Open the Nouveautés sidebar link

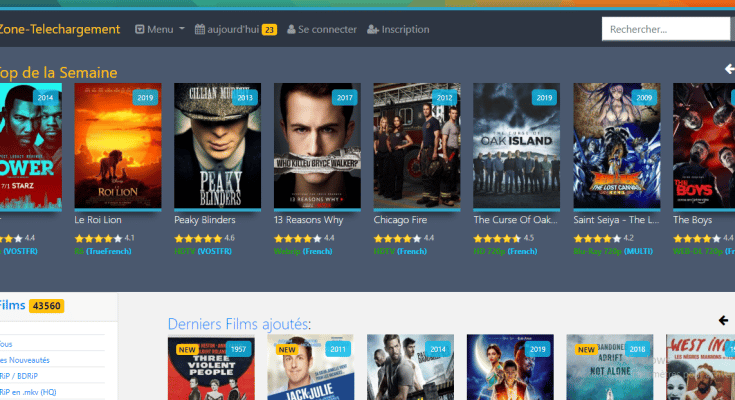pos(24,360)
